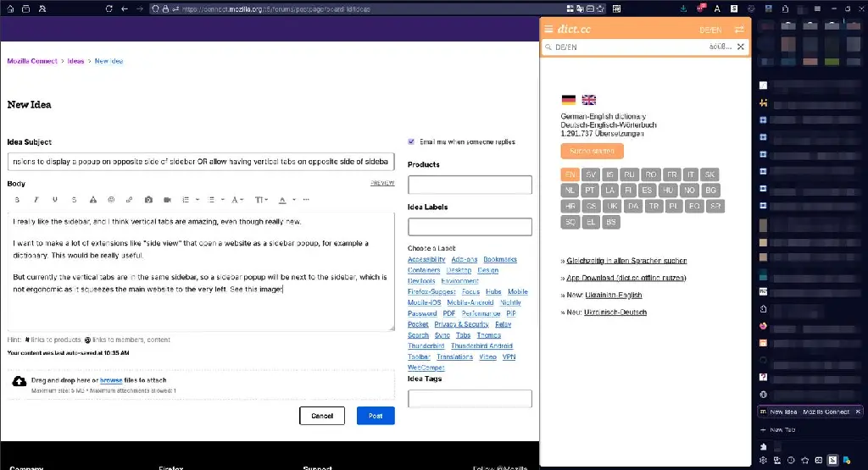Open the Preview of the post body
This screenshot has height=470, width=868.
click(x=382, y=183)
